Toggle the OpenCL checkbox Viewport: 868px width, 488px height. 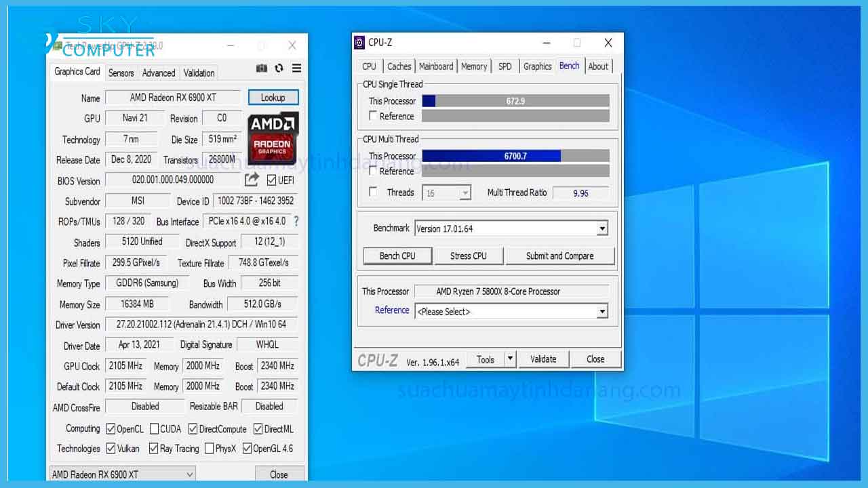(111, 428)
